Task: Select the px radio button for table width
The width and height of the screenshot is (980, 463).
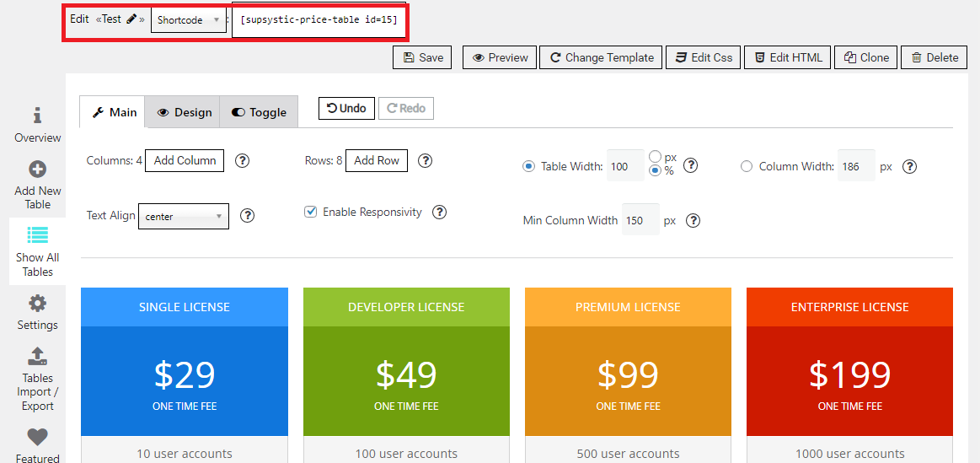Action: point(655,157)
